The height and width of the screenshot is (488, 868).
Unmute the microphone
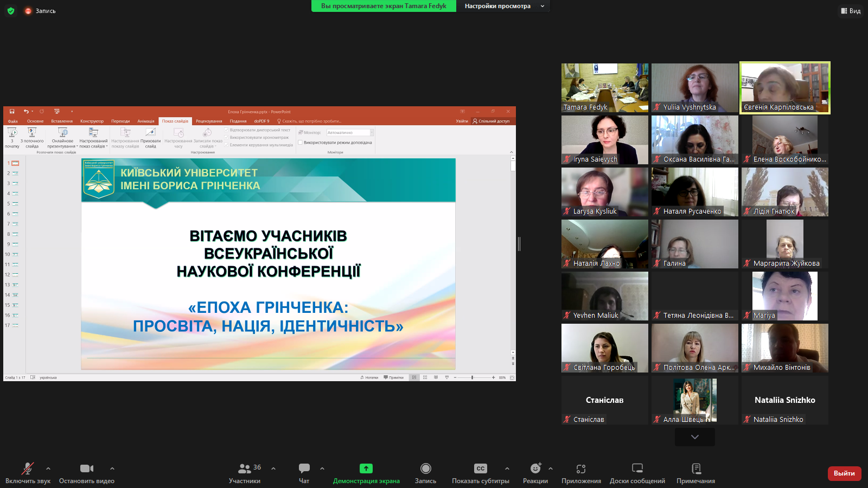28,468
